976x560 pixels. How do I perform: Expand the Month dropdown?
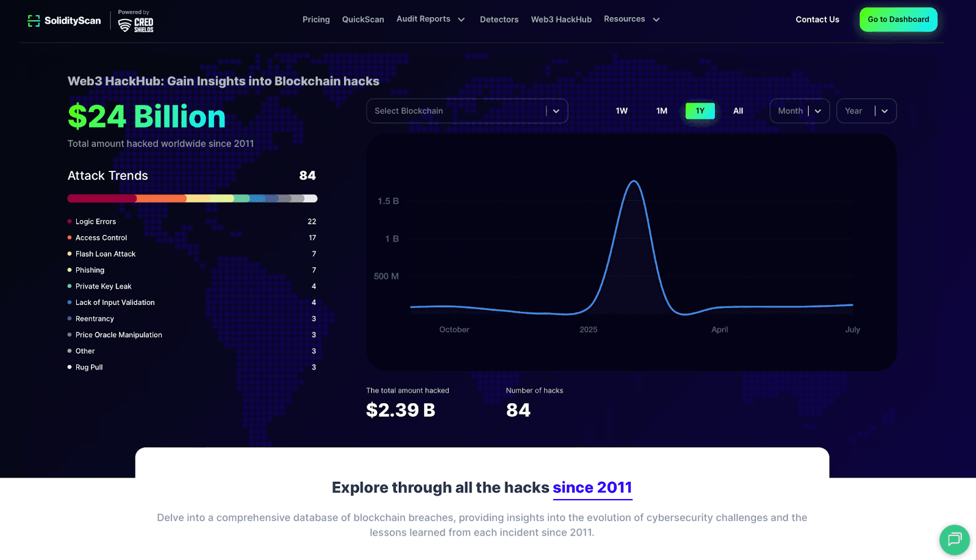coord(799,111)
